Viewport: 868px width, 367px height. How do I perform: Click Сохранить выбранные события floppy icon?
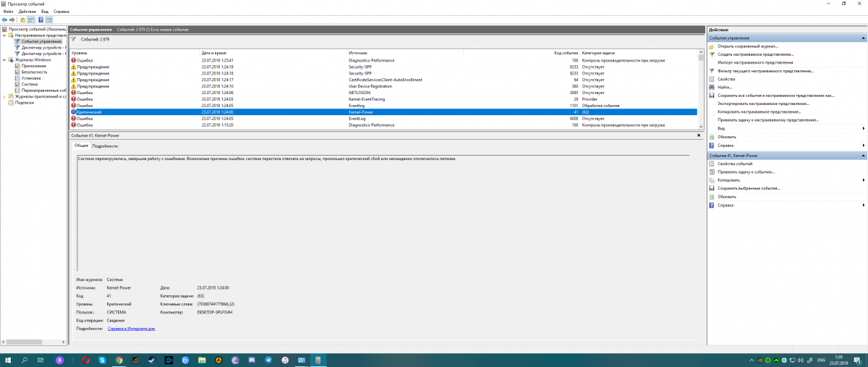click(x=712, y=188)
